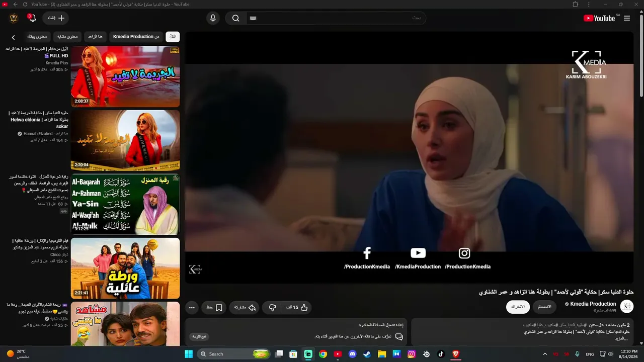Image resolution: width=644 pixels, height=362 pixels.
Task: Open the YouTube hamburger guide menu
Action: [x=627, y=18]
